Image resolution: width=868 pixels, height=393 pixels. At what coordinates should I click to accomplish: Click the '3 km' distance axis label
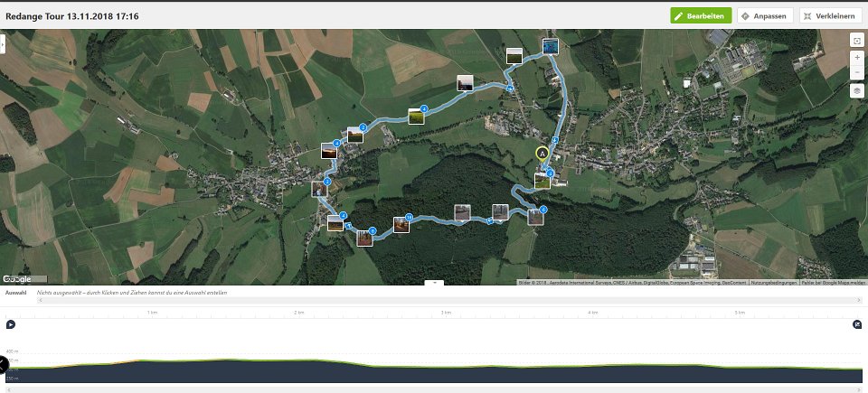[x=446, y=313]
